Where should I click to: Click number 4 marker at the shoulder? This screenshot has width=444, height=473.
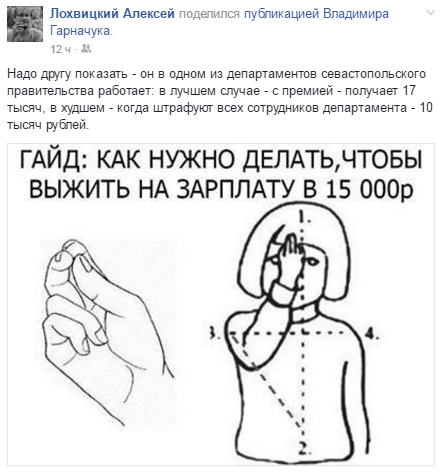click(371, 333)
